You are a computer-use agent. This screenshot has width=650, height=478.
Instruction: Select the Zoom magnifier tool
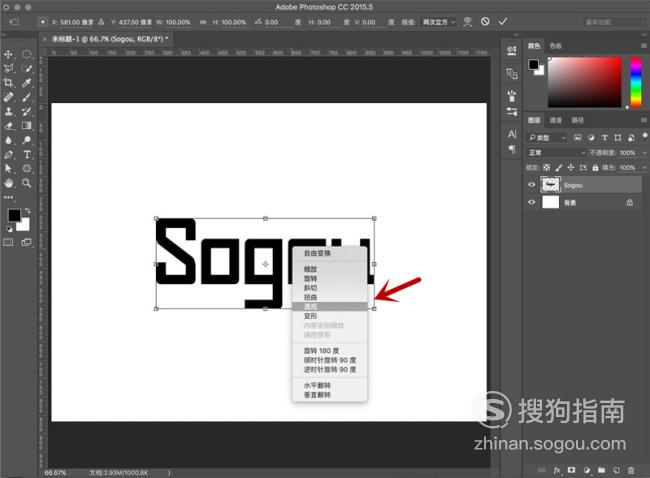(x=27, y=183)
